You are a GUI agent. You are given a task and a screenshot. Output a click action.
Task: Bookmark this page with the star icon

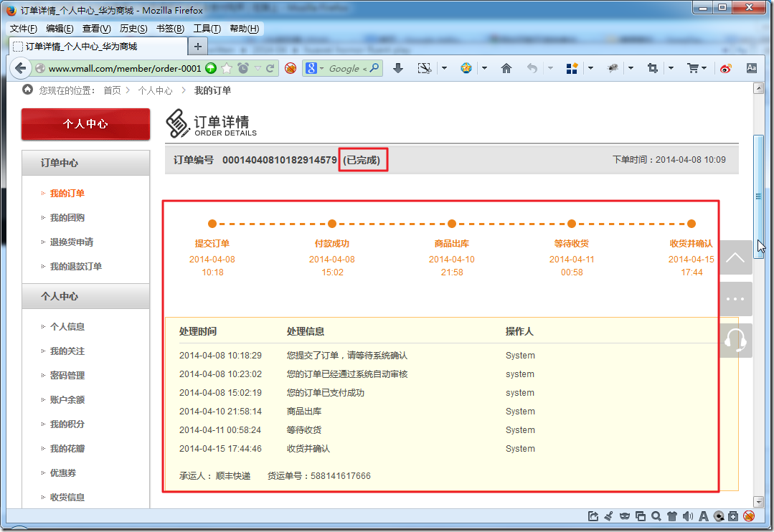pos(227,68)
